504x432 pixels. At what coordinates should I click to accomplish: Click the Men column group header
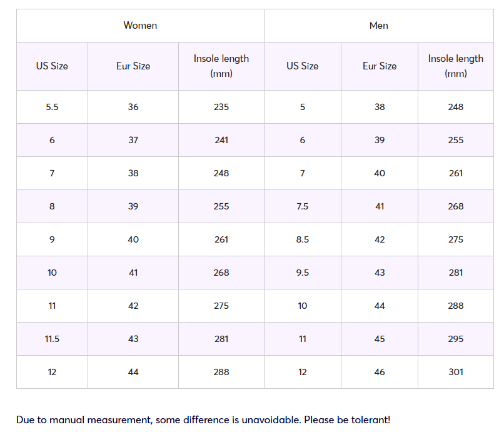coord(379,26)
